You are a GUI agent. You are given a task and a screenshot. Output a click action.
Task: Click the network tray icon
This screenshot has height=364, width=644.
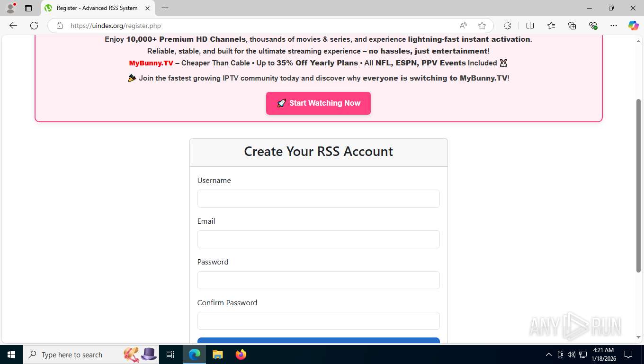coord(583,355)
